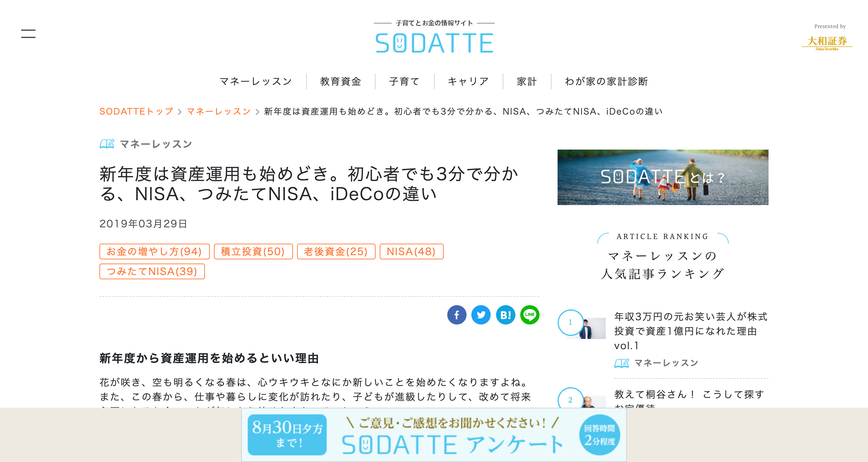The width and height of the screenshot is (868, 462).
Task: Follow マネーレッスン breadcrumb link
Action: pos(219,111)
